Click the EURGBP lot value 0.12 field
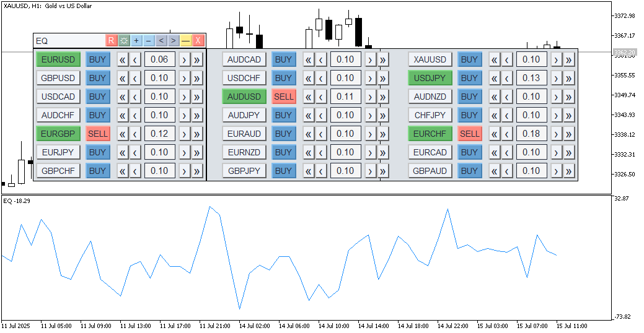The image size is (644, 333). pyautogui.click(x=160, y=134)
